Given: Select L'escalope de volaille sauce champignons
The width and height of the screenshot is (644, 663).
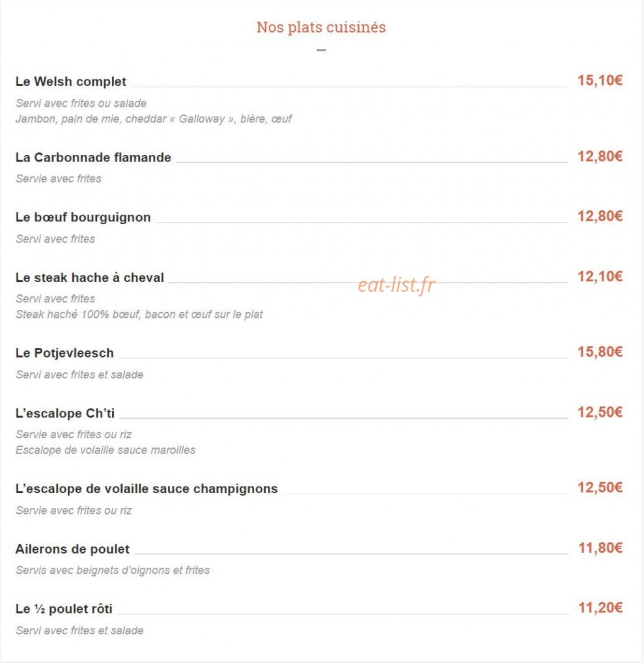Looking at the screenshot, I should point(147,489).
